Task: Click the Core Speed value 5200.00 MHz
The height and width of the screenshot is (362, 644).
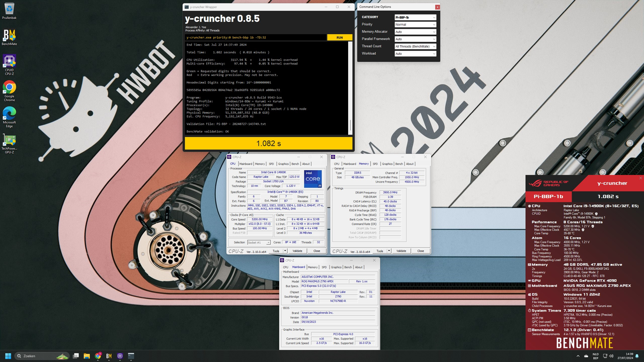Action: tap(260, 220)
